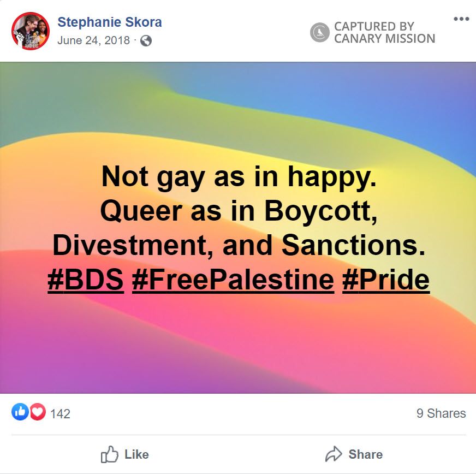Follow the #FreePalestine hashtag
Viewport: 476px width, 474px height.
[x=233, y=280]
